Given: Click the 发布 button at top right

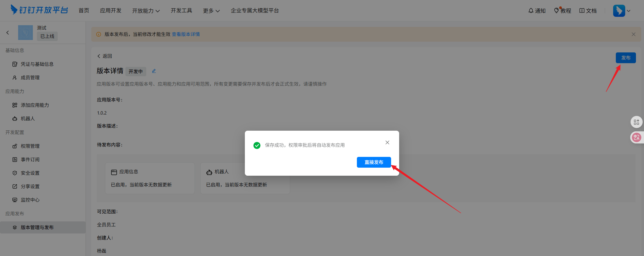Looking at the screenshot, I should pyautogui.click(x=626, y=58).
